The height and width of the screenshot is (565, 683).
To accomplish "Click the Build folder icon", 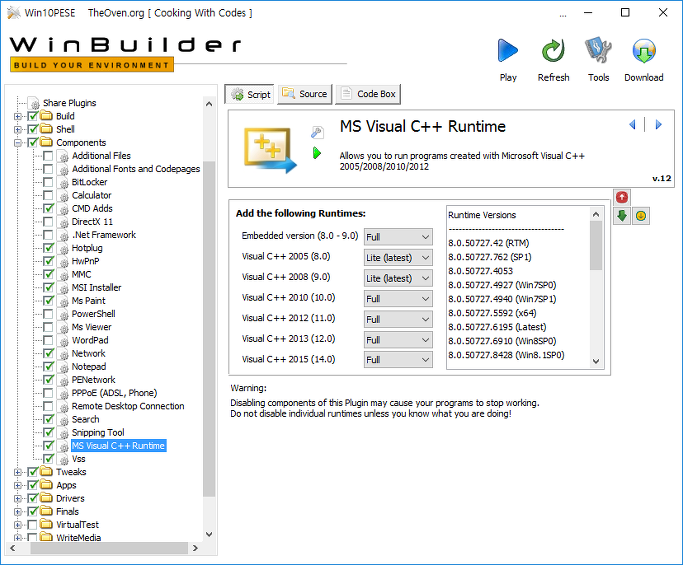I will (46, 116).
